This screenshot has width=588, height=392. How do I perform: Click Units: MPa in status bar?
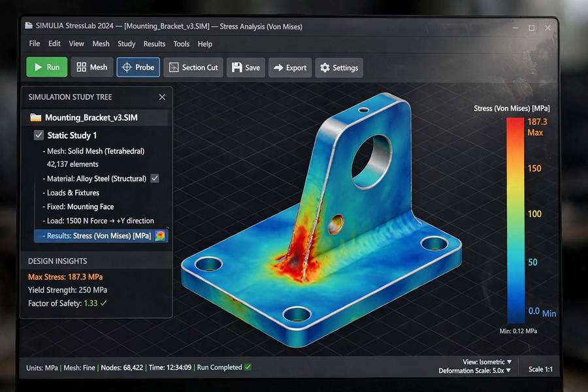42,368
